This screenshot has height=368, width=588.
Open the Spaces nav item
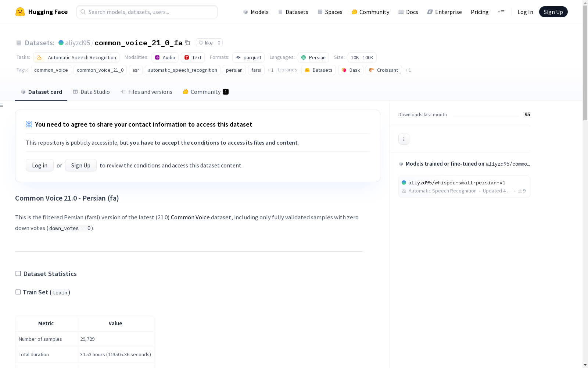point(330,12)
